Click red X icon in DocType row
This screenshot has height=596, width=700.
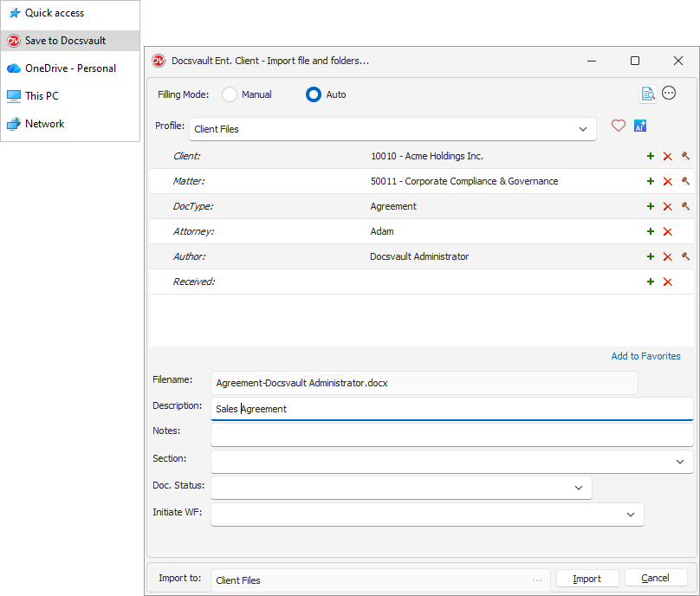pyautogui.click(x=667, y=207)
